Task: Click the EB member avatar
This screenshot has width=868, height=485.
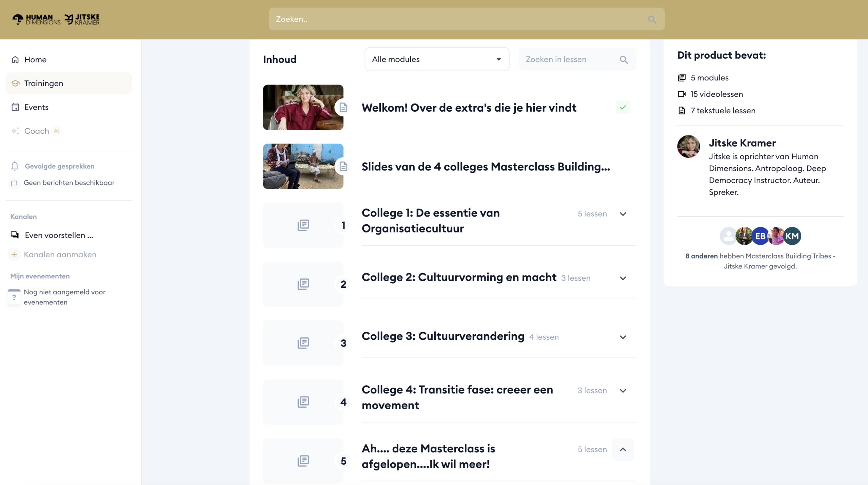Action: point(760,236)
